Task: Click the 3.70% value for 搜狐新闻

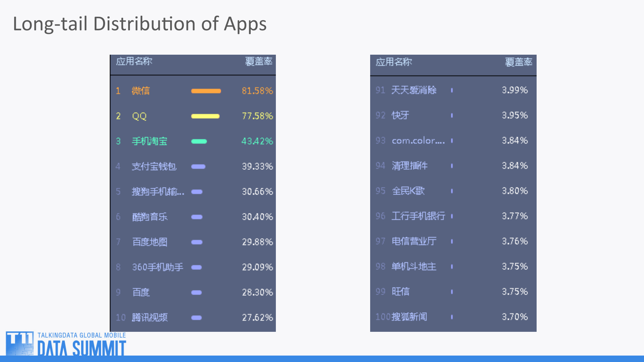Action: [x=514, y=316]
